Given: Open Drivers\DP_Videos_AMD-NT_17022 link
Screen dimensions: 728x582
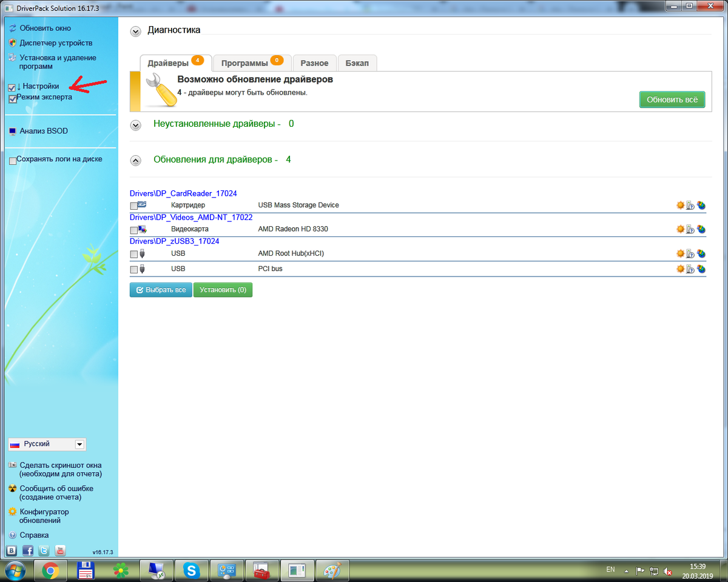Looking at the screenshot, I should click(x=191, y=217).
